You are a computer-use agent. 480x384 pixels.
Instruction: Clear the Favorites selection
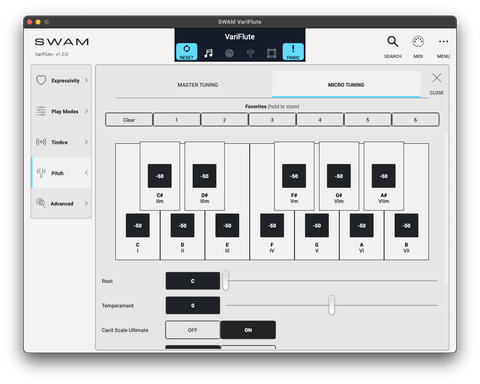click(x=129, y=120)
